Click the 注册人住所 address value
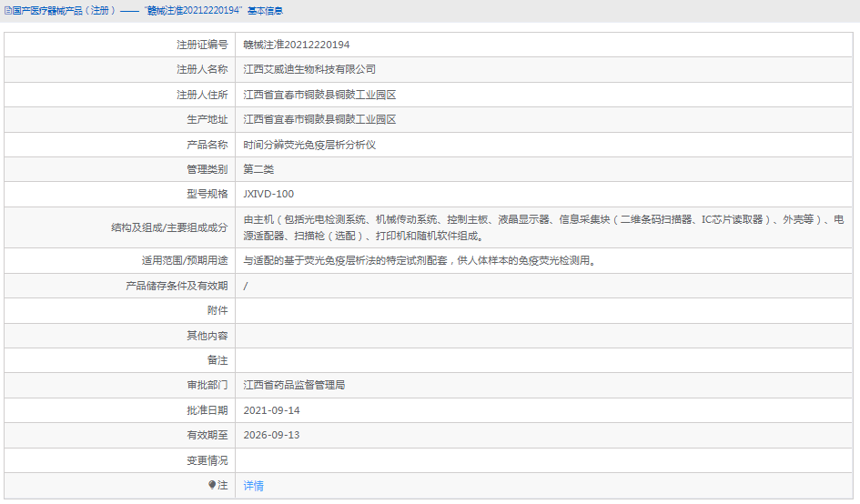 pyautogui.click(x=319, y=95)
